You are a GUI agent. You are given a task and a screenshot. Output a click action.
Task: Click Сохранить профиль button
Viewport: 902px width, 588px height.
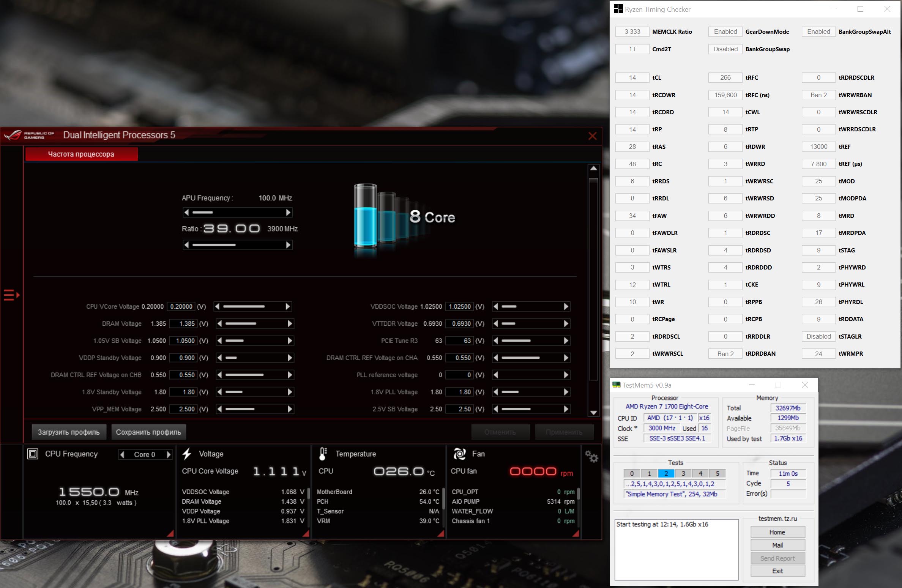tap(148, 432)
